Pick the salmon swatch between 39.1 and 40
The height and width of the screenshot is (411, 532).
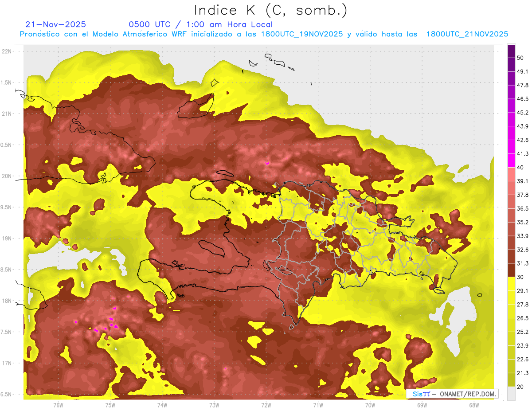pos(511,174)
